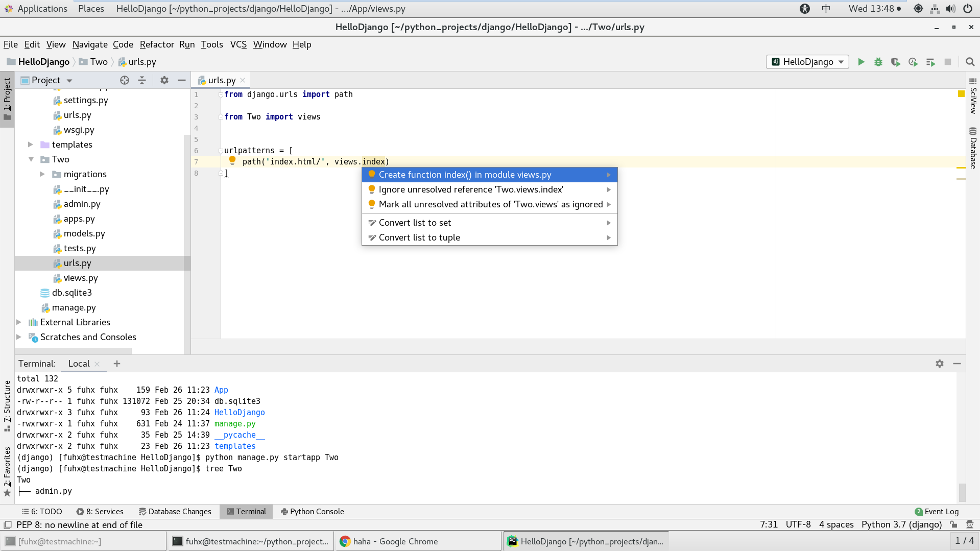980x551 pixels.
Task: Expand Scratches and Consoles node
Action: point(19,337)
